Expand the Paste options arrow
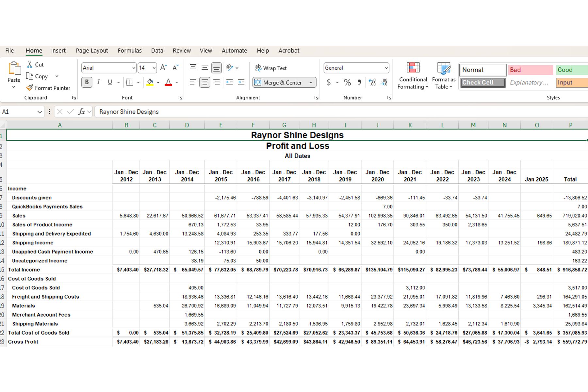 click(x=14, y=87)
